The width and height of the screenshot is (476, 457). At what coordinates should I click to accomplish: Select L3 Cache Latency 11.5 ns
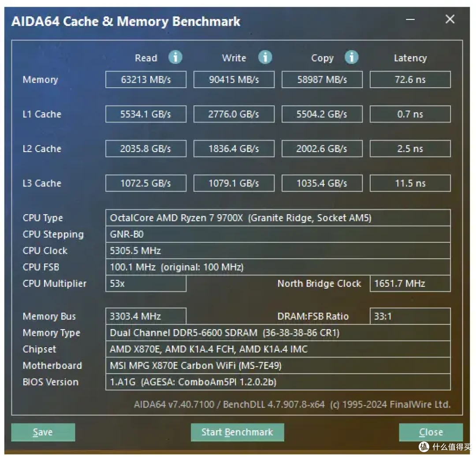410,183
